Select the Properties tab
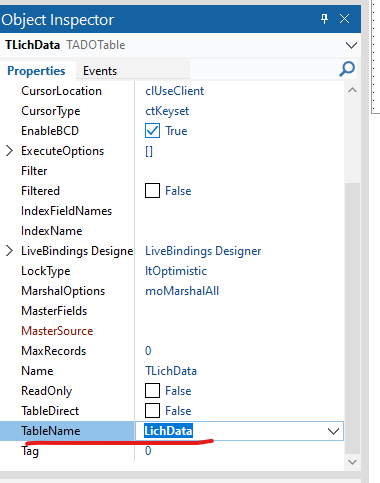Viewport: 380px width, 483px height. click(x=36, y=71)
